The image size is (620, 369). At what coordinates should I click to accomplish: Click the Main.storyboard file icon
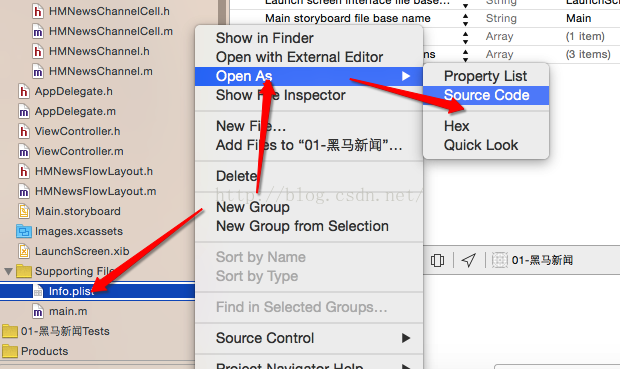pos(24,211)
